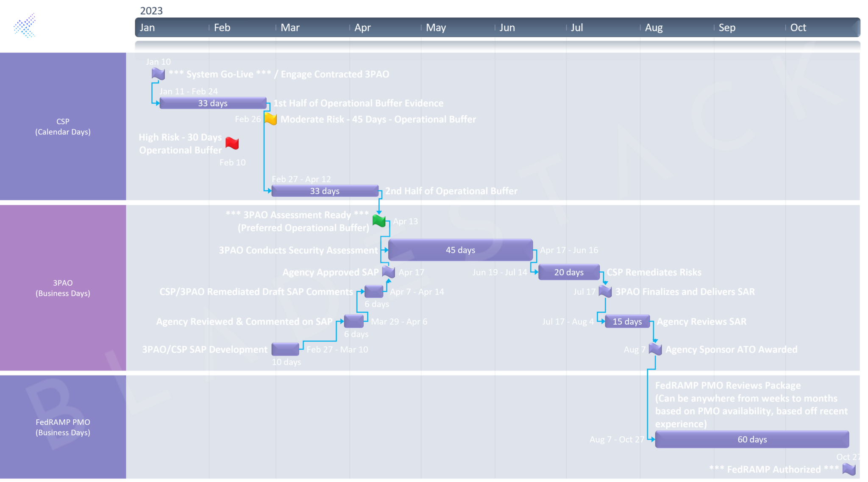The height and width of the screenshot is (482, 868).
Task: Click the FedRAMP Authorized flag
Action: coord(849,469)
